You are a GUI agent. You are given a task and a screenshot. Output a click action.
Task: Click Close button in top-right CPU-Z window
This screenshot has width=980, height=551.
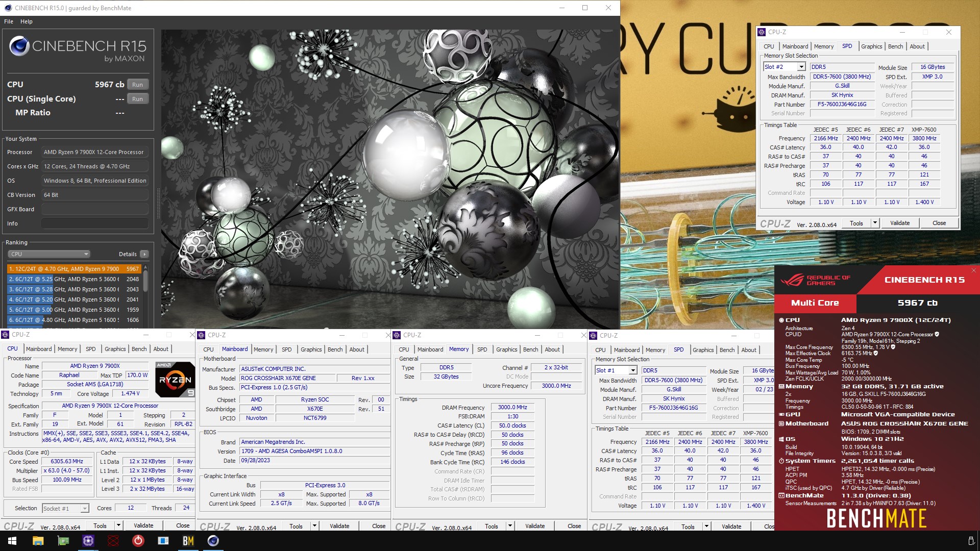click(939, 223)
